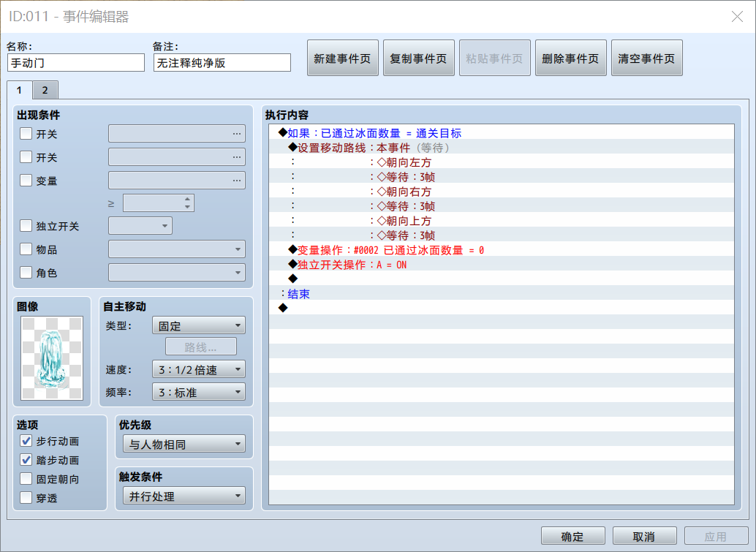Enable the 物品 condition checkbox
This screenshot has width=756, height=552.
click(26, 249)
